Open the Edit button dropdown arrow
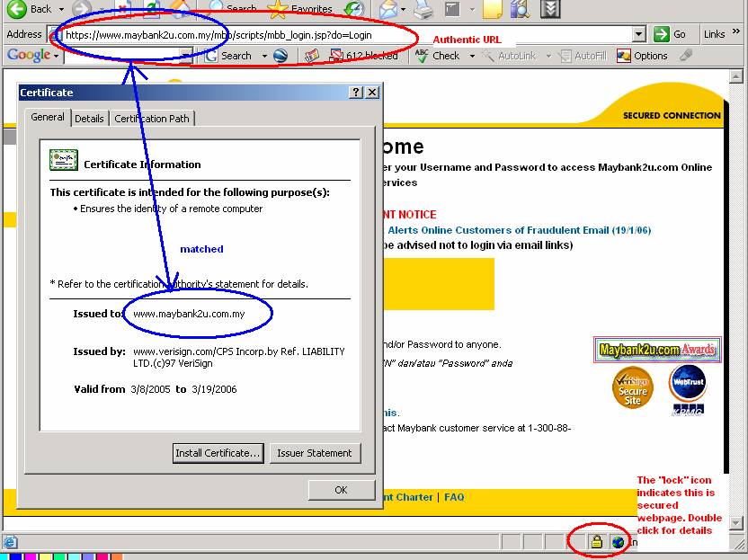This screenshot has width=748, height=560. point(472,9)
